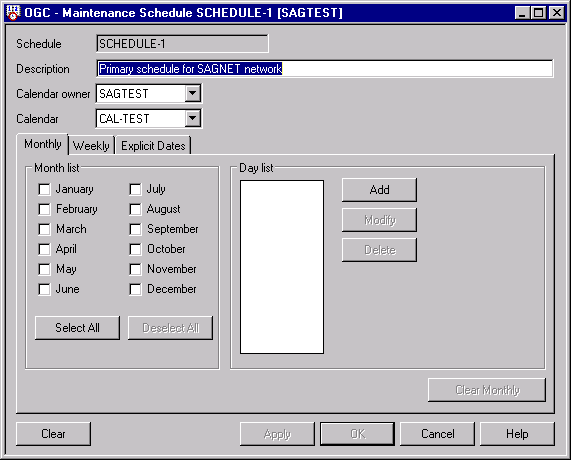The height and width of the screenshot is (460, 571).
Task: Select the May checkbox
Action: pos(44,270)
